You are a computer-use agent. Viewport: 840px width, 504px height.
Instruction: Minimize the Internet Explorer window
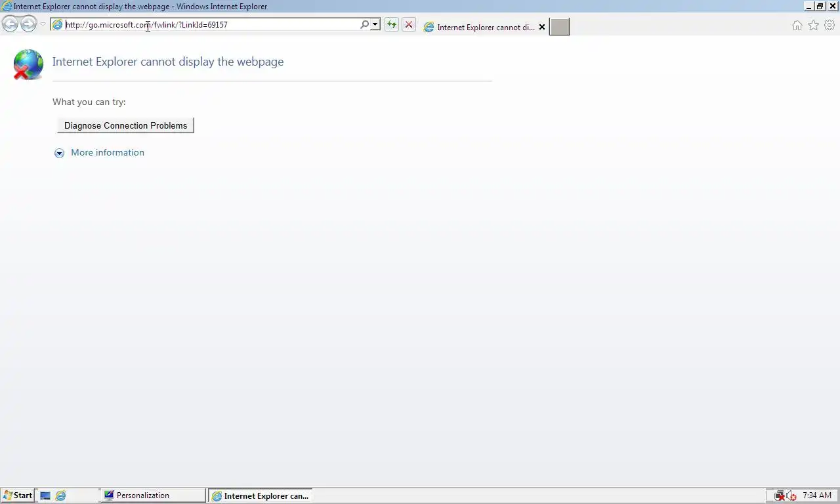[x=809, y=6]
